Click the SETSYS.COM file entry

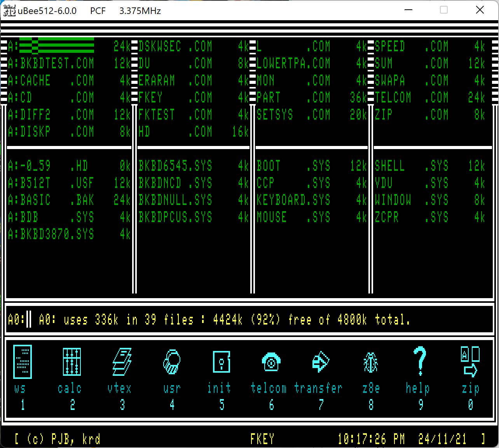tap(293, 115)
